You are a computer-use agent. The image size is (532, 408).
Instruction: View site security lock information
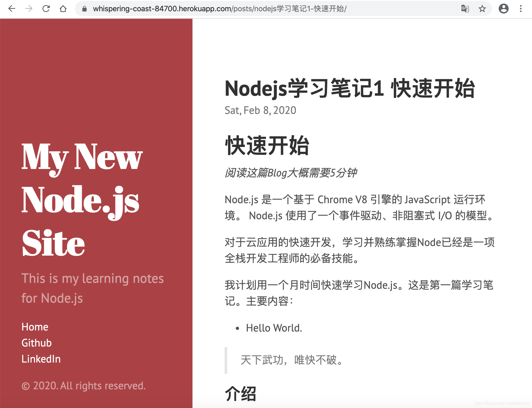(84, 9)
